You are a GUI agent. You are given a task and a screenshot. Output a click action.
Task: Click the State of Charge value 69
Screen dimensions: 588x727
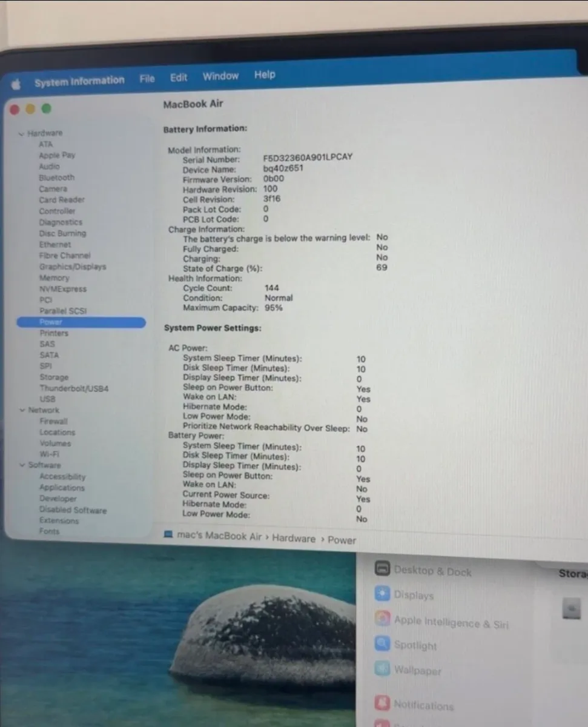(382, 267)
